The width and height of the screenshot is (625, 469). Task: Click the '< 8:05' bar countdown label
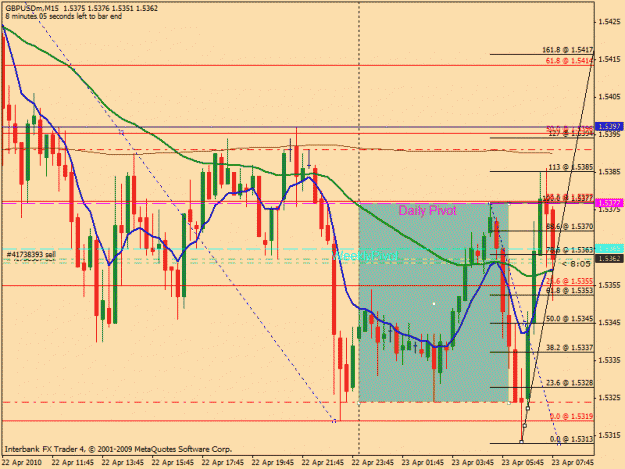click(x=576, y=264)
